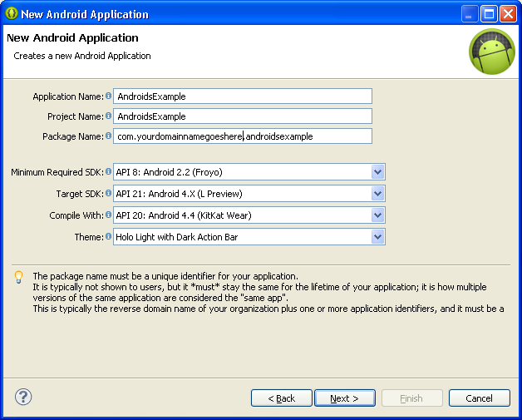Click the tip line "The package name must be..."
This screenshot has height=420, width=522.
point(165,276)
